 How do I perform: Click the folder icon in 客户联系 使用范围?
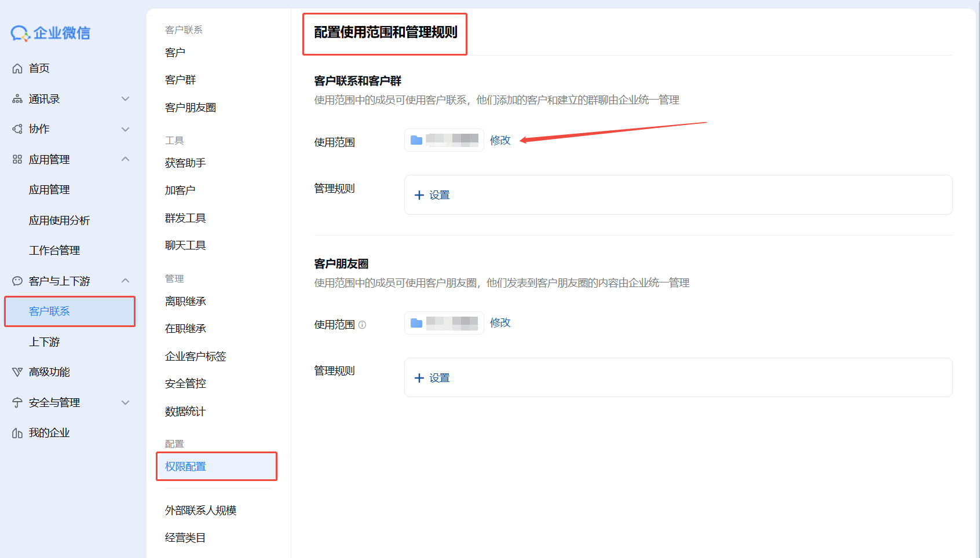416,140
